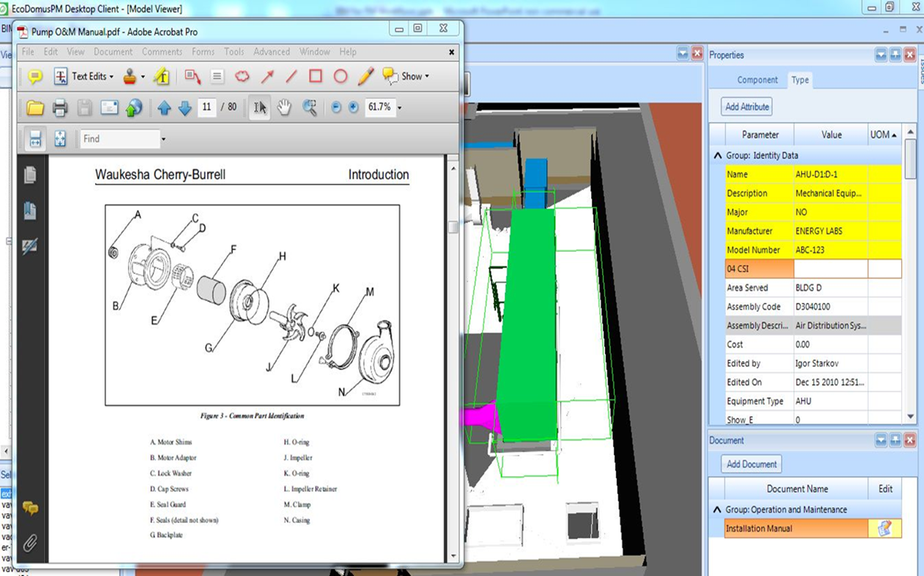Screen dimensions: 924x576
Task: Open the Comments menu
Action: (x=162, y=52)
